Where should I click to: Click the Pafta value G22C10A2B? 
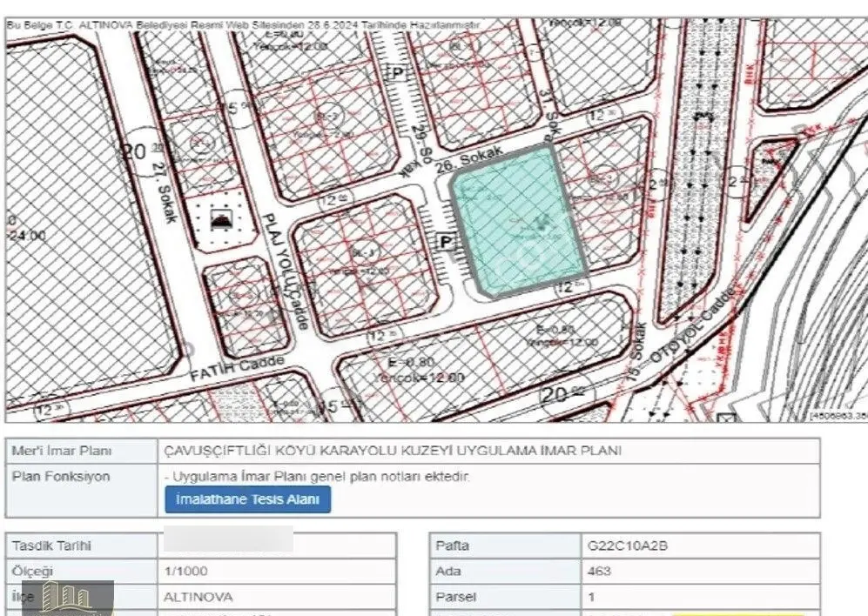[628, 546]
